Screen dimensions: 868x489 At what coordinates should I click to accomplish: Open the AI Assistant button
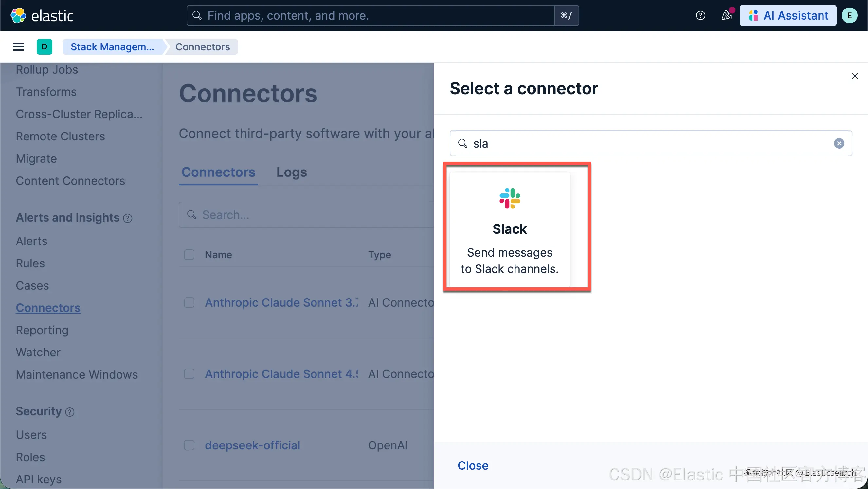click(x=788, y=15)
